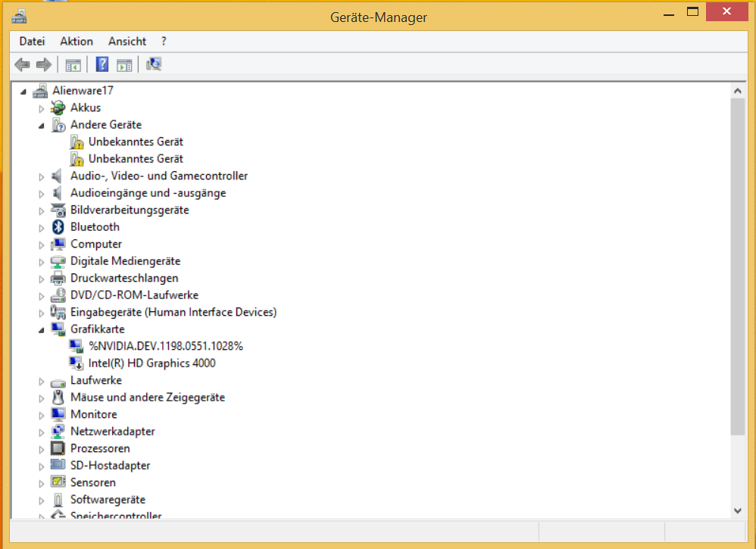Click the Netzwerkadapter icon

[58, 432]
